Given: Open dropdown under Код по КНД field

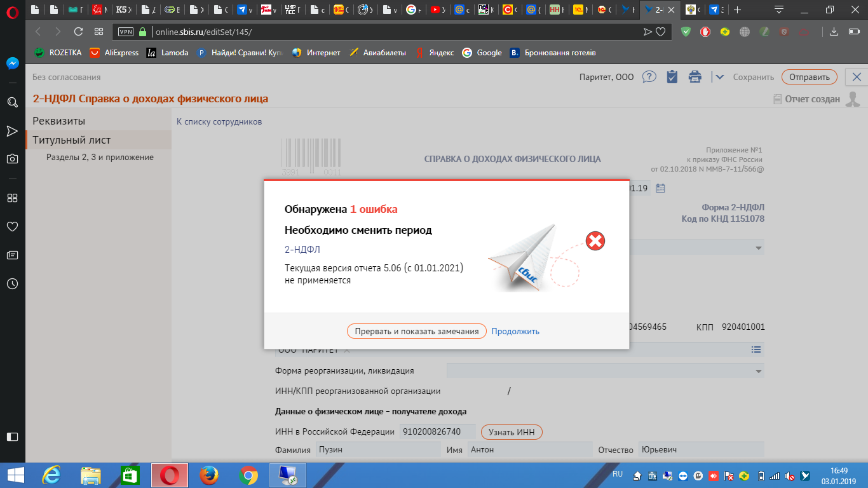Looking at the screenshot, I should 758,248.
